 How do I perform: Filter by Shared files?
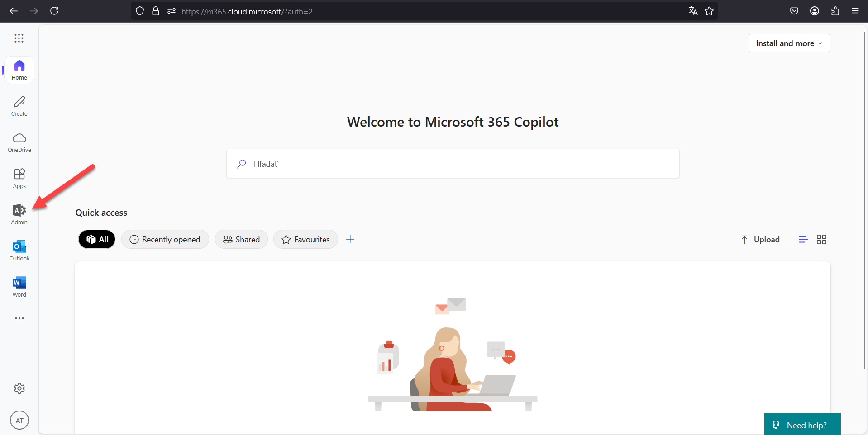coord(241,239)
